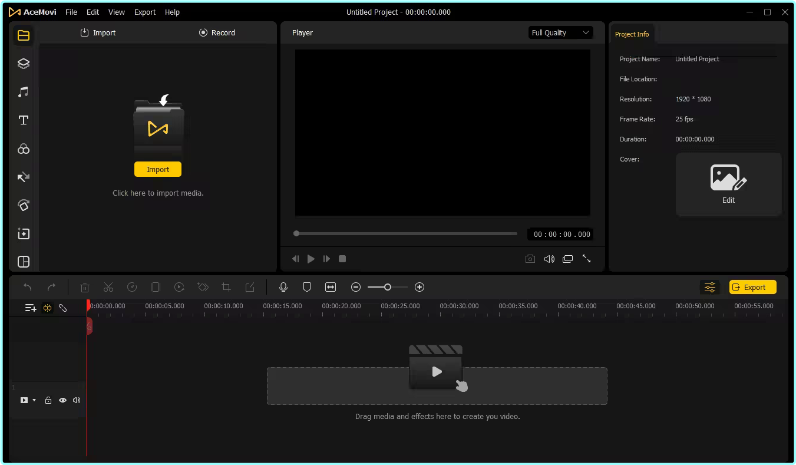Click the Redo arrow in timeline toolbar
Viewport: 796px width, 465px height.
pos(51,287)
